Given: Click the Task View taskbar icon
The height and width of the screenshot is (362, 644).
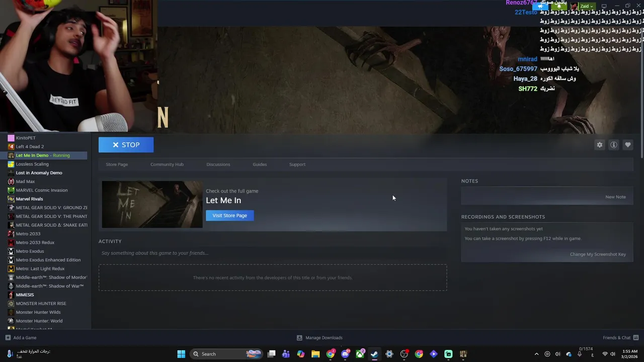Looking at the screenshot, I should 272,354.
